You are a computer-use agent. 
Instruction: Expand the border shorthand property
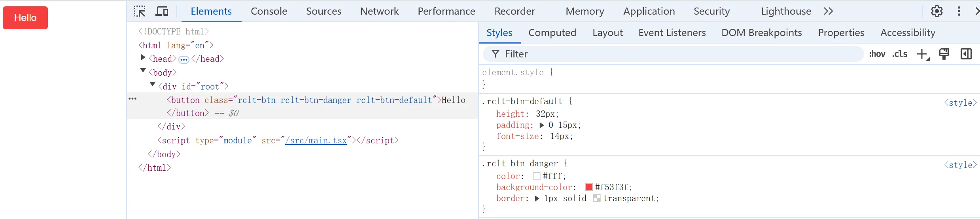click(537, 198)
